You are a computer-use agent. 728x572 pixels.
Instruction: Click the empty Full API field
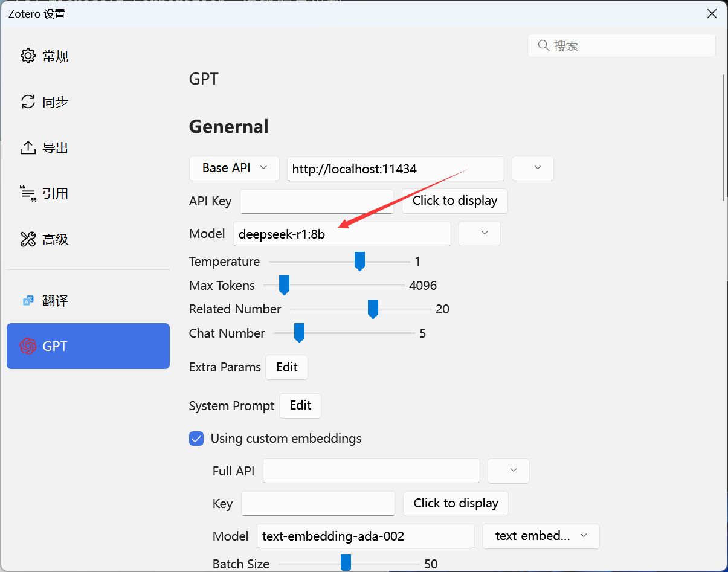pos(372,471)
